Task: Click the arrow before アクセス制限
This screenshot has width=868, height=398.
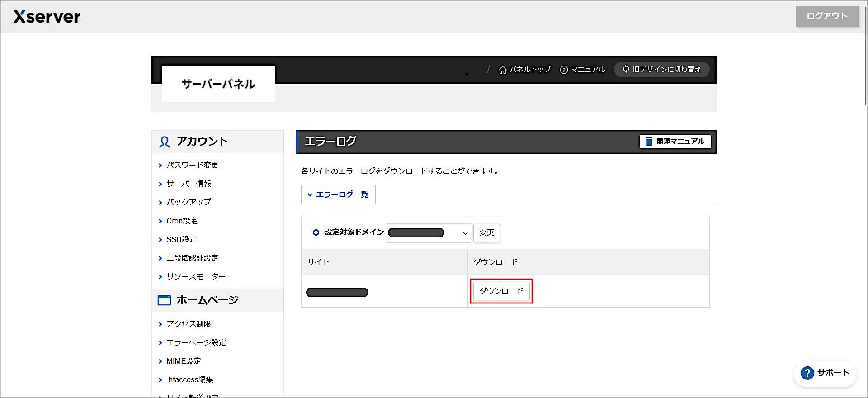Action: pos(160,324)
